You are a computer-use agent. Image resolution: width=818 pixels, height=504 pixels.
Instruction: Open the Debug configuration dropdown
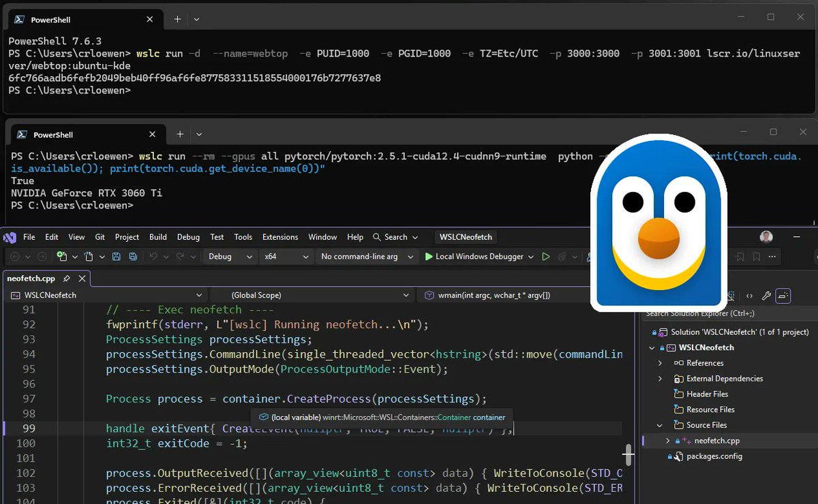pos(229,257)
